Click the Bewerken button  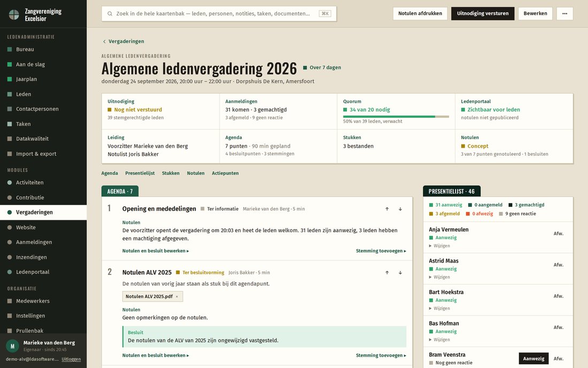coord(535,13)
